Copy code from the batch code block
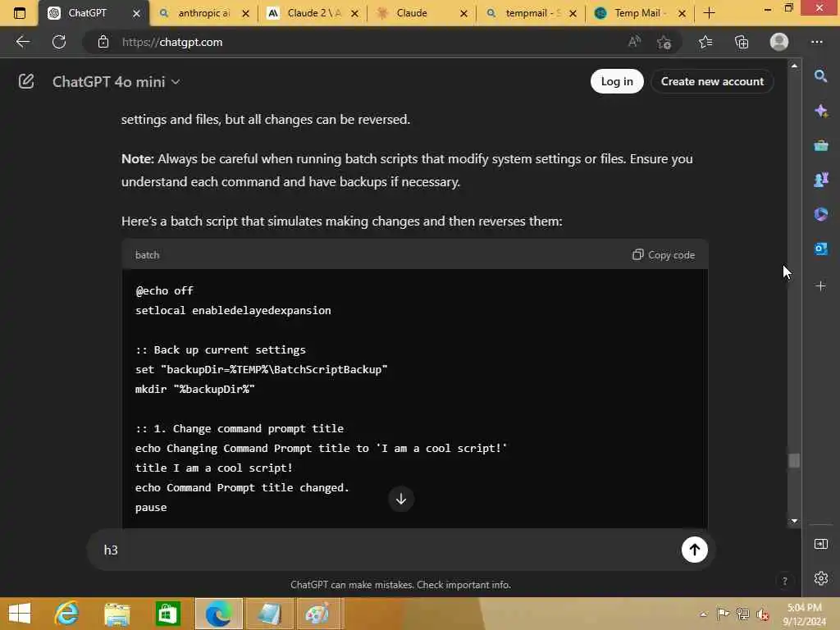The height and width of the screenshot is (630, 840). click(663, 255)
